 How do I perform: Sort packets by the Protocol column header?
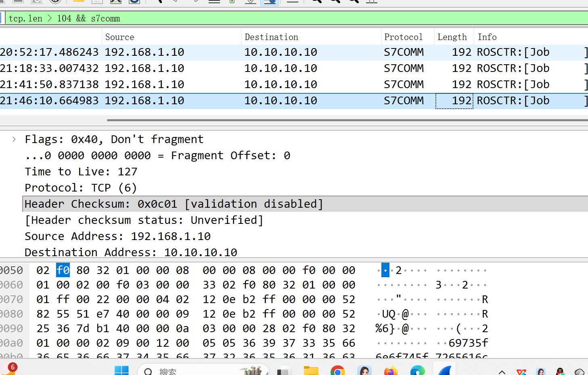click(x=403, y=37)
